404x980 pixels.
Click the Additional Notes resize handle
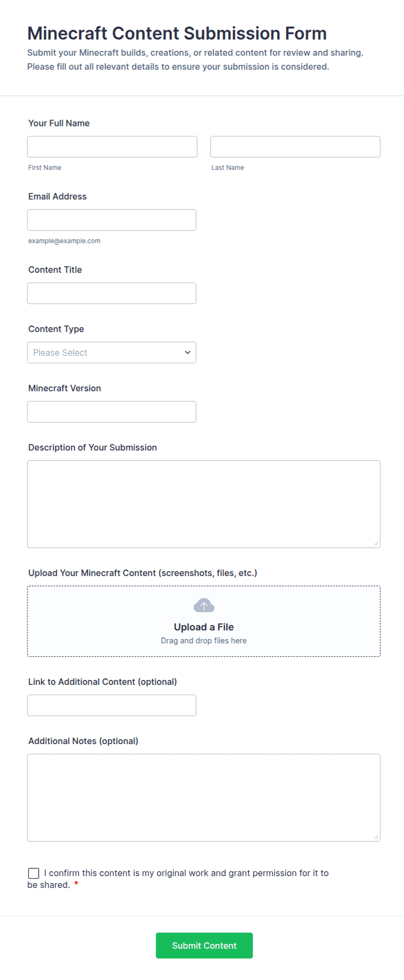(x=376, y=837)
